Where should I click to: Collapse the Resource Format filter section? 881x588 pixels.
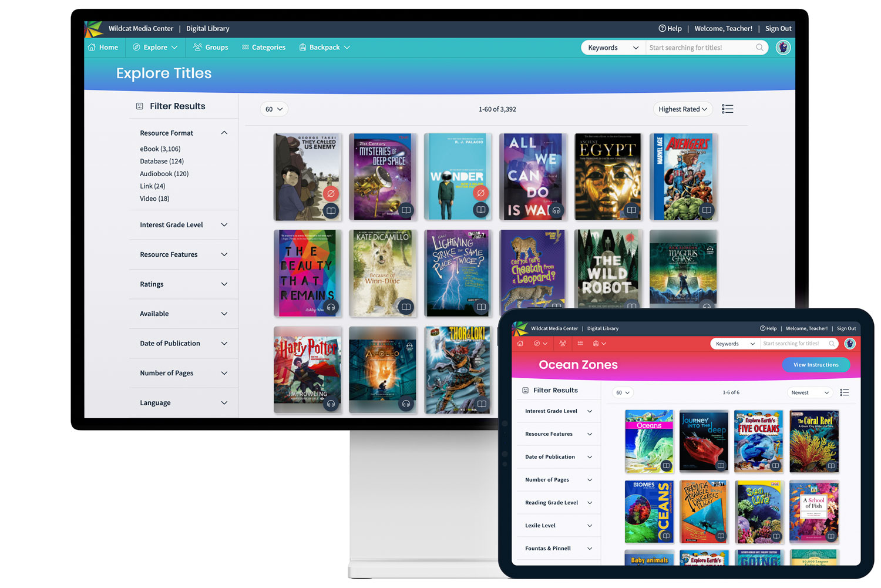click(224, 133)
